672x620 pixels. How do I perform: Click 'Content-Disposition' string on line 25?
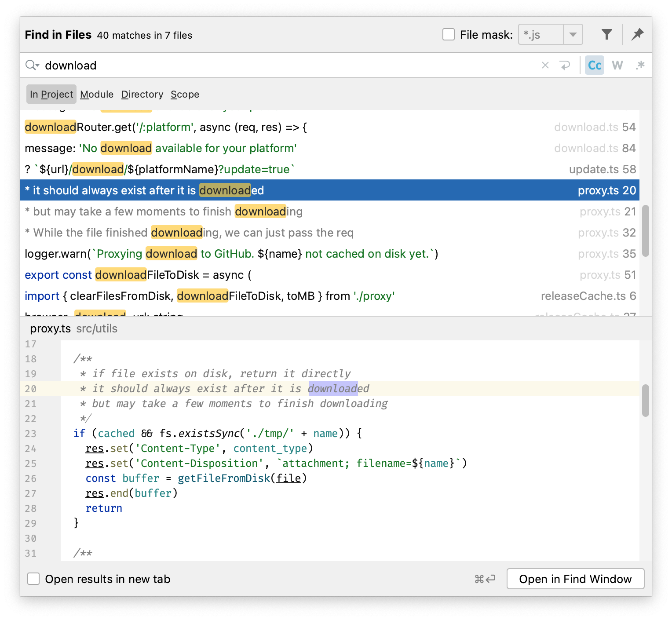199,463
